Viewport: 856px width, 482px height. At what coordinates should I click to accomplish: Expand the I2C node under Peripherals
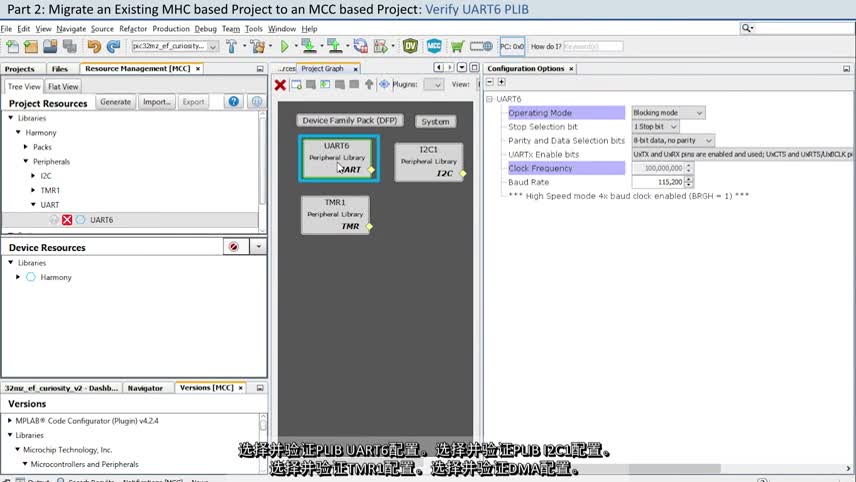(32, 176)
